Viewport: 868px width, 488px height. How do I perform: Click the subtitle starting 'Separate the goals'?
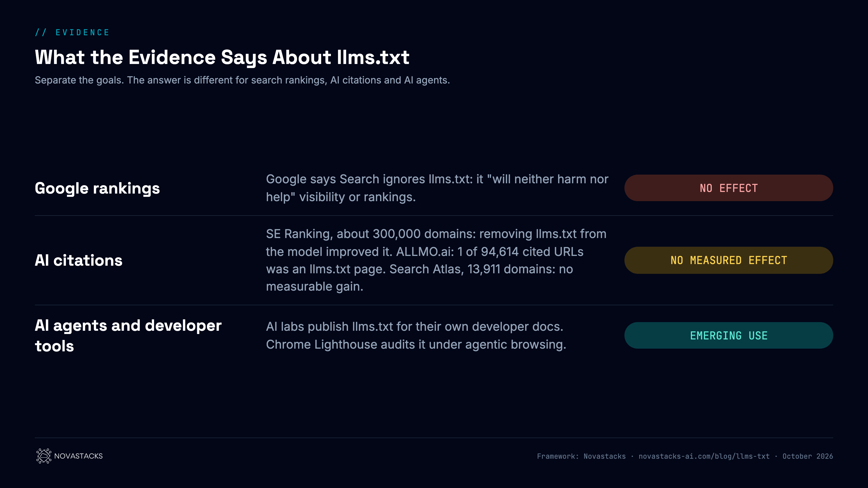(x=242, y=80)
